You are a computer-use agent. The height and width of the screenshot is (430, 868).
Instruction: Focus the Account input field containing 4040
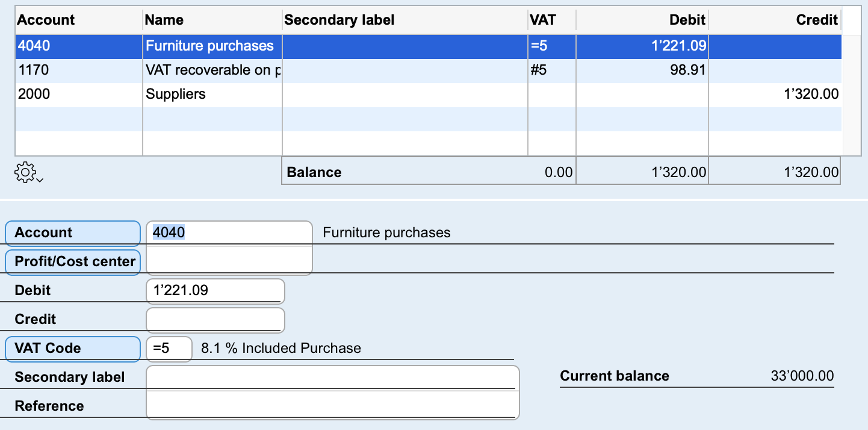(229, 233)
